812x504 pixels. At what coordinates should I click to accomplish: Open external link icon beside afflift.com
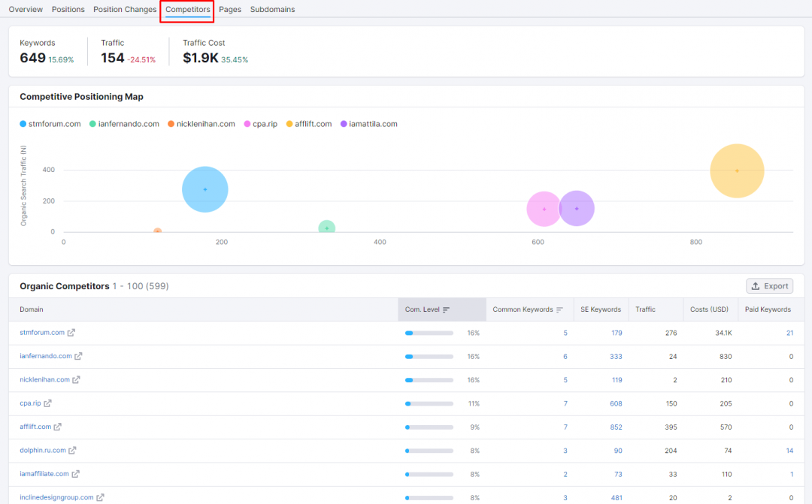click(x=58, y=427)
